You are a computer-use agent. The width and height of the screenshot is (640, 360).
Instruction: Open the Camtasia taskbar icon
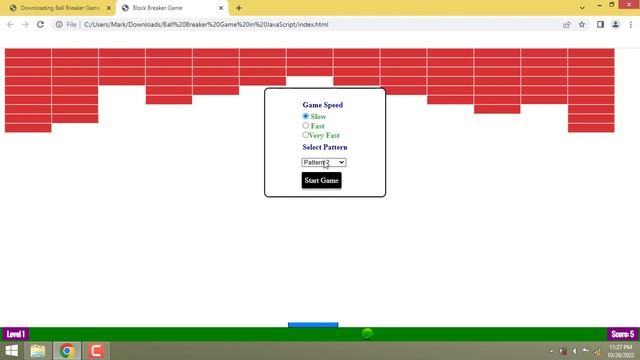click(x=96, y=351)
